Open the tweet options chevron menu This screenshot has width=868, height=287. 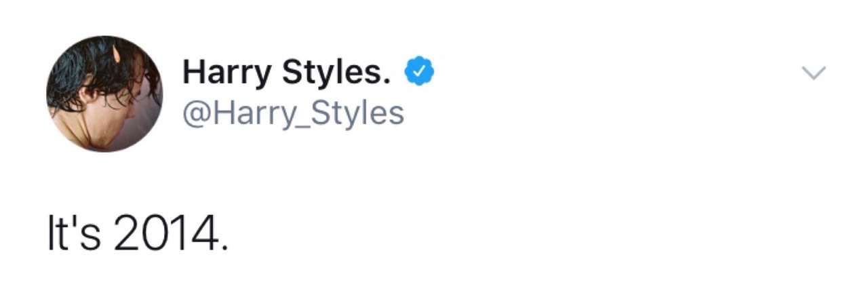(x=813, y=73)
